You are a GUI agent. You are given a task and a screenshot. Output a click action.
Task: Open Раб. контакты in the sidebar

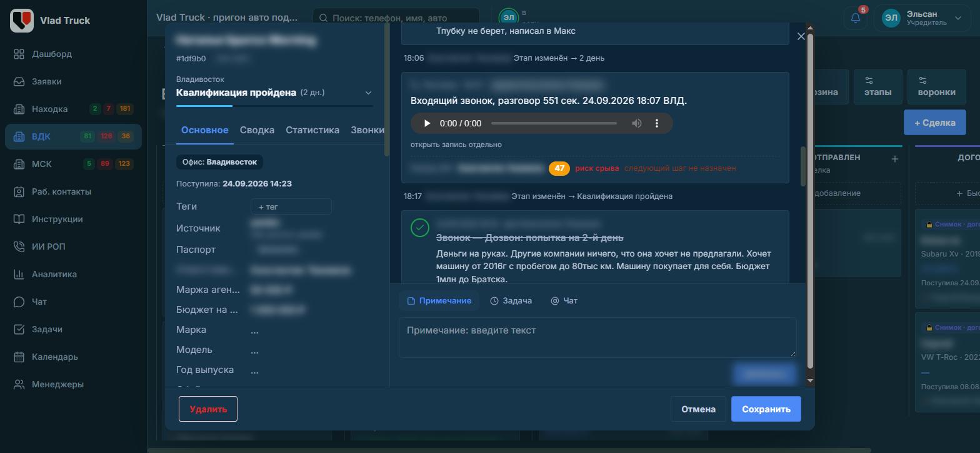click(73, 191)
